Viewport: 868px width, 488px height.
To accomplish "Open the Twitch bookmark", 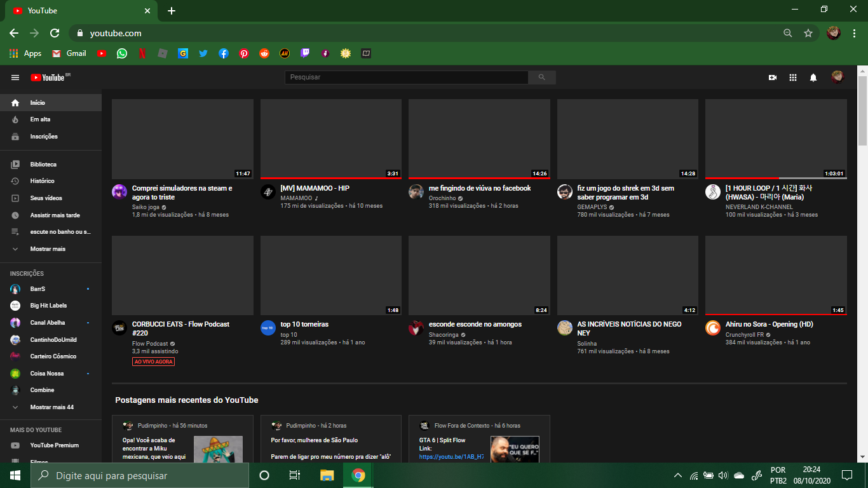I will click(305, 53).
